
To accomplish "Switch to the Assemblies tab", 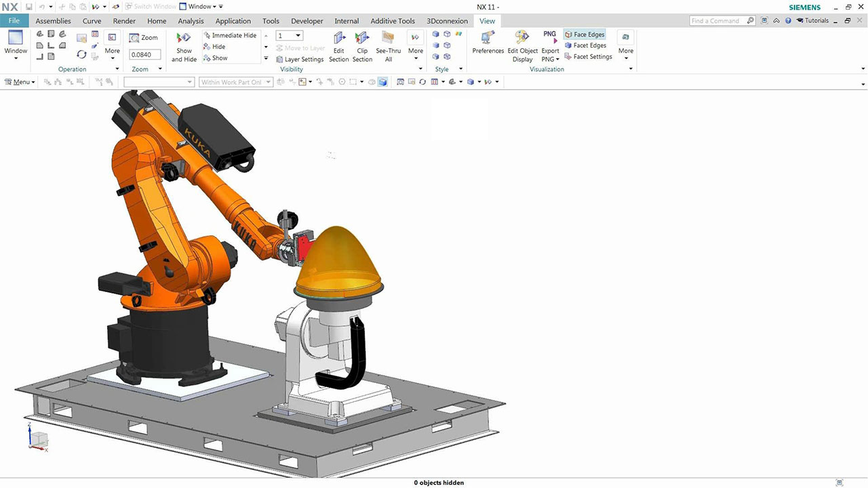I will pos(53,21).
